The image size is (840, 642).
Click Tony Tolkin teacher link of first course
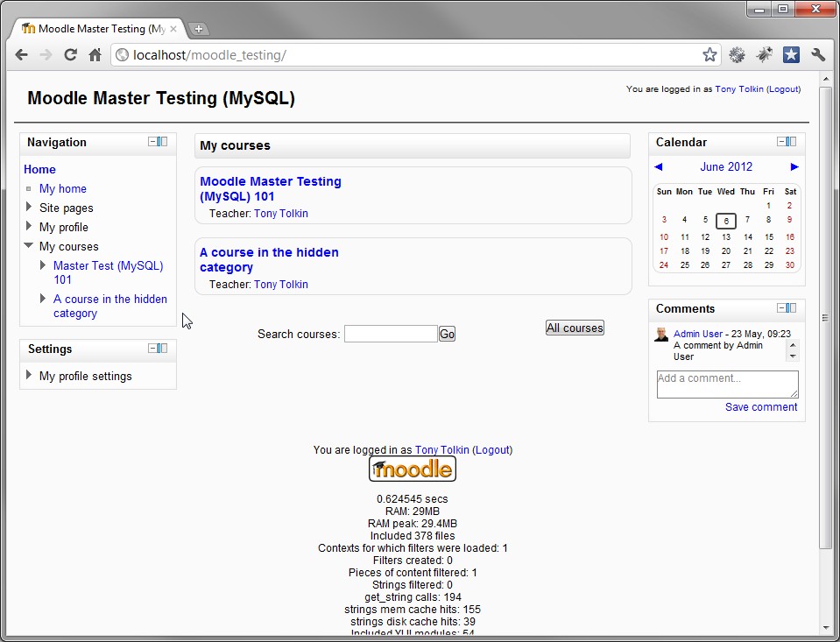pyautogui.click(x=280, y=214)
